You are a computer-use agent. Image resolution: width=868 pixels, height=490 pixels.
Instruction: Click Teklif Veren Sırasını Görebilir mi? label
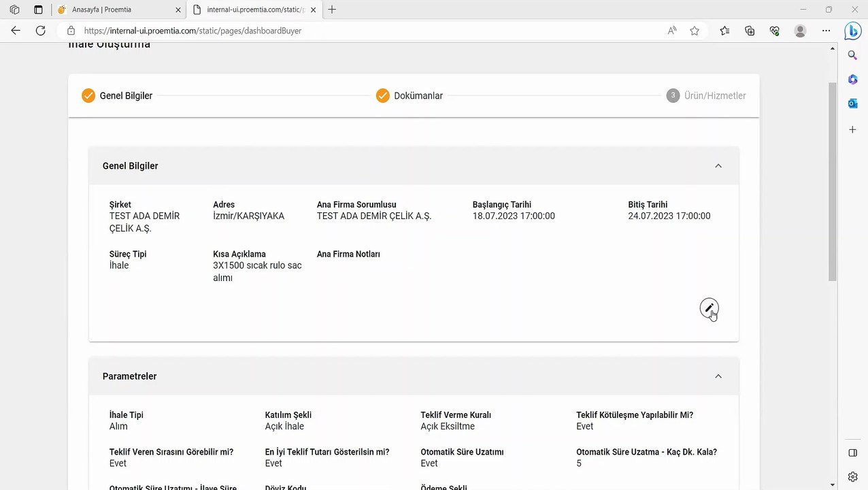tap(171, 451)
